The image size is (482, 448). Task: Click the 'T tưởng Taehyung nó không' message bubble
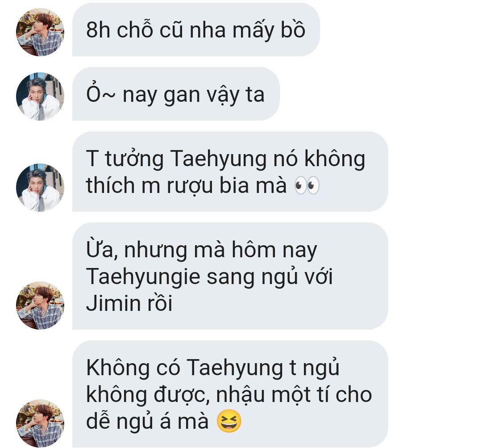click(x=230, y=172)
